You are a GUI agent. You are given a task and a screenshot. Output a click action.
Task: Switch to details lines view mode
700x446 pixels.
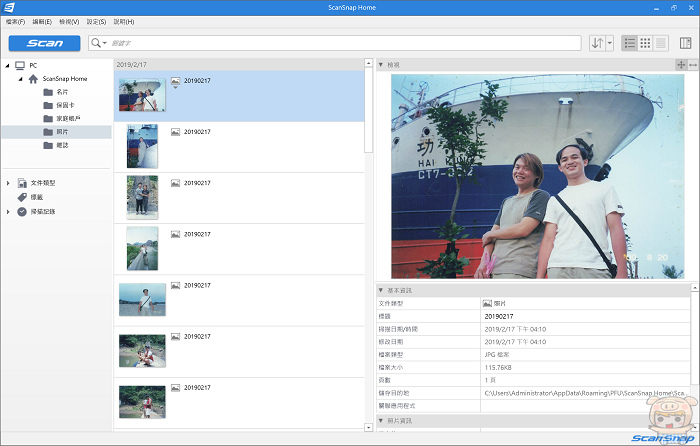pyautogui.click(x=661, y=43)
